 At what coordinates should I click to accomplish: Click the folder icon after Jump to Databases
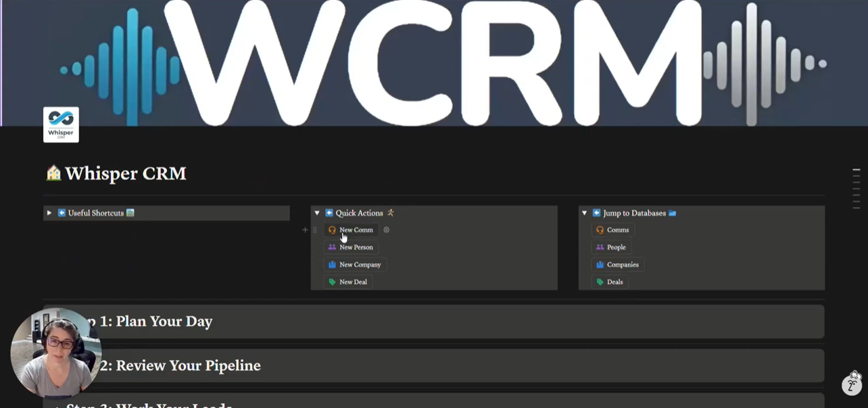[673, 213]
